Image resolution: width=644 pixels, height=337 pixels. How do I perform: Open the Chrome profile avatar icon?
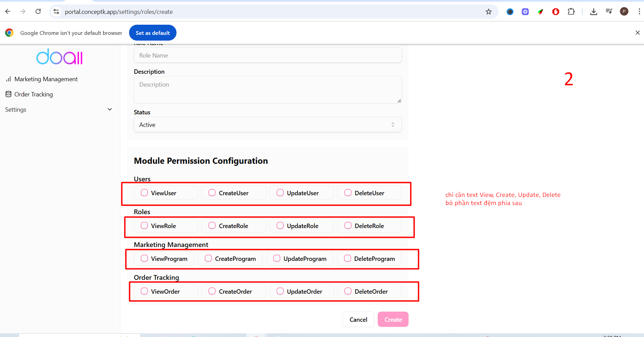(624, 12)
